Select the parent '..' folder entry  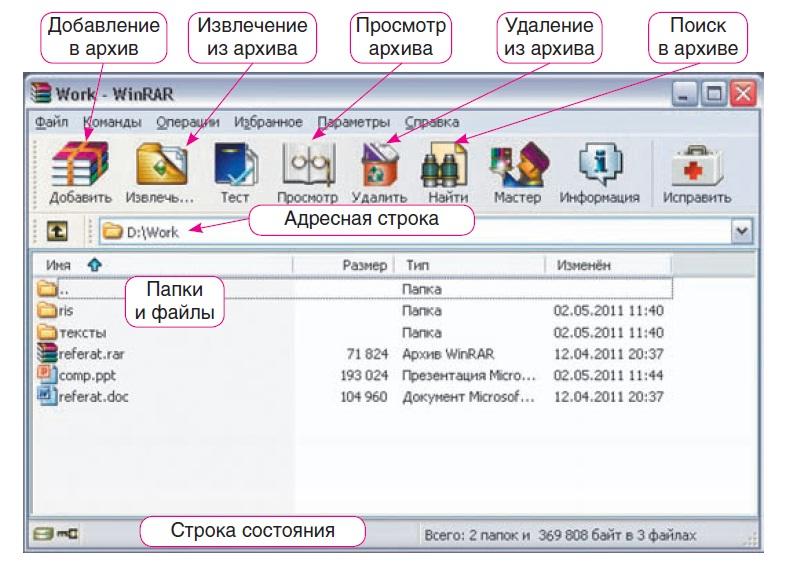[353, 289]
